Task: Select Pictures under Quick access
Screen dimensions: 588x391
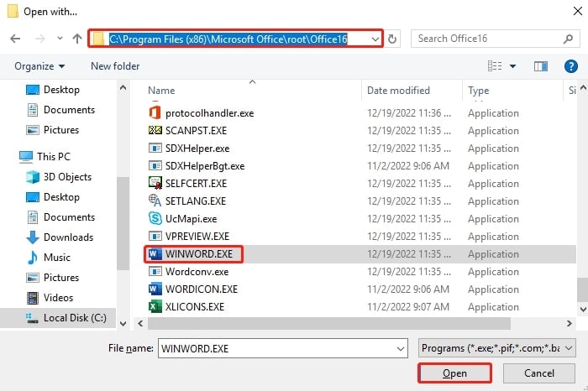Action: point(53,130)
